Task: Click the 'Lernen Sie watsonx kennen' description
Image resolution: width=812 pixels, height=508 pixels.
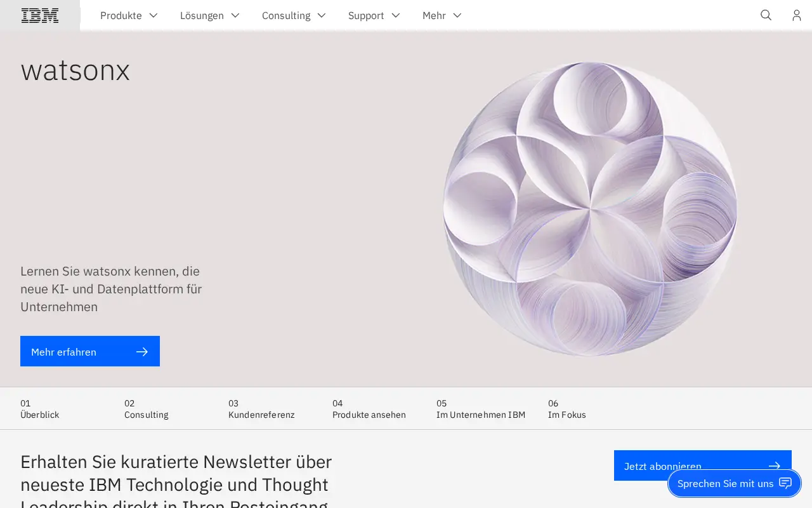Action: [111, 289]
